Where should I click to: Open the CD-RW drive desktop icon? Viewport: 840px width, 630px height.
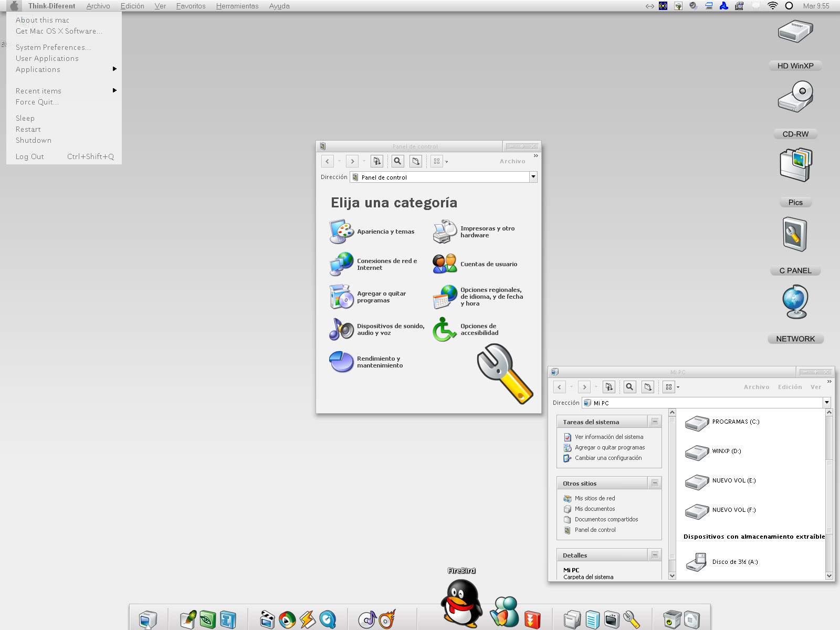tap(795, 97)
